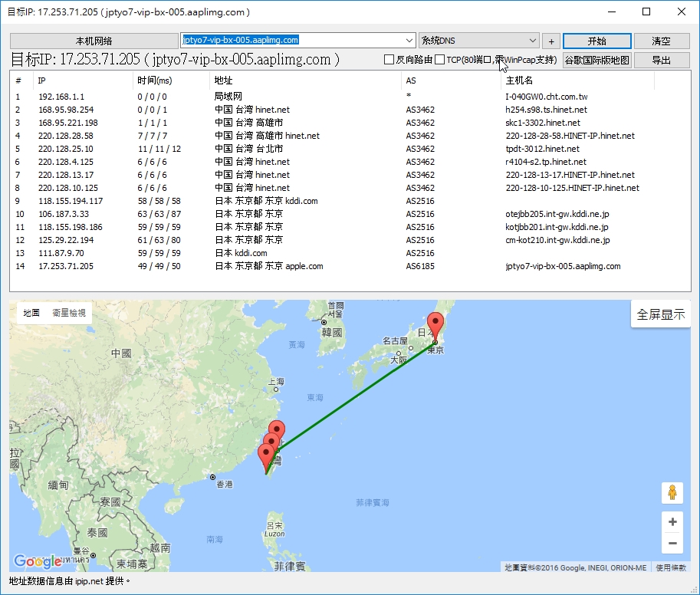Click the 上海 label on the map
This screenshot has height=595, width=700.
276,382
